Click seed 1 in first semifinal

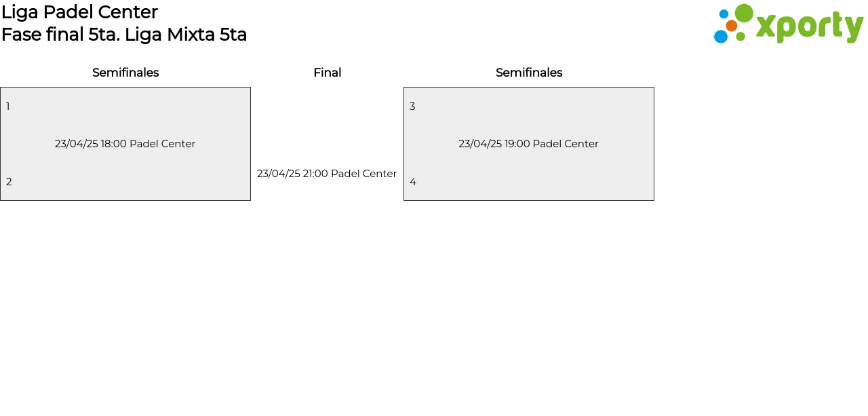click(8, 107)
